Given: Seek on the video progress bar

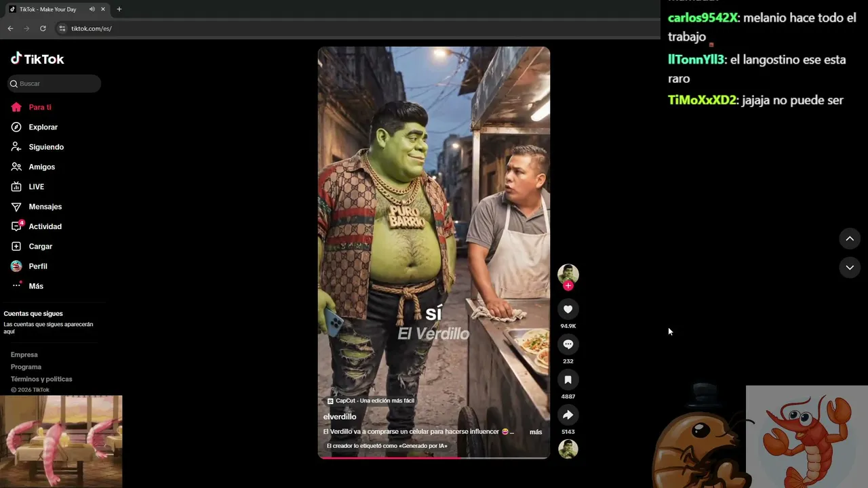Looking at the screenshot, I should pyautogui.click(x=434, y=457).
